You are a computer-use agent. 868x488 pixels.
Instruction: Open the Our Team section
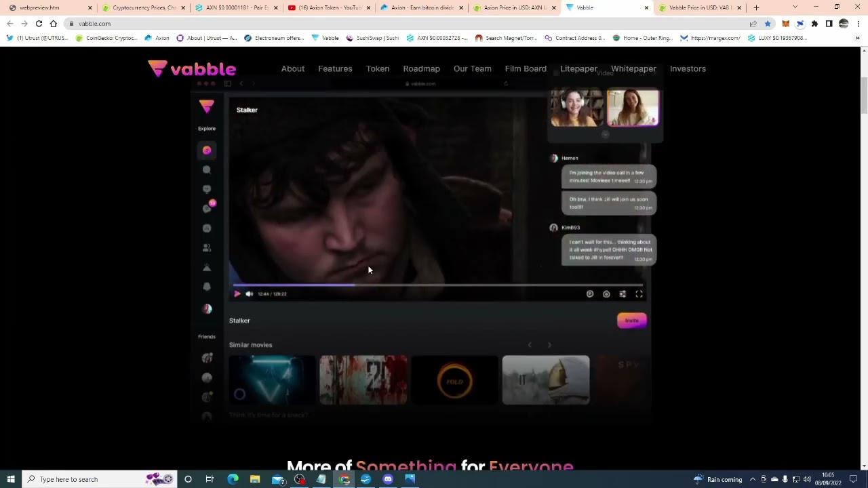(x=472, y=68)
